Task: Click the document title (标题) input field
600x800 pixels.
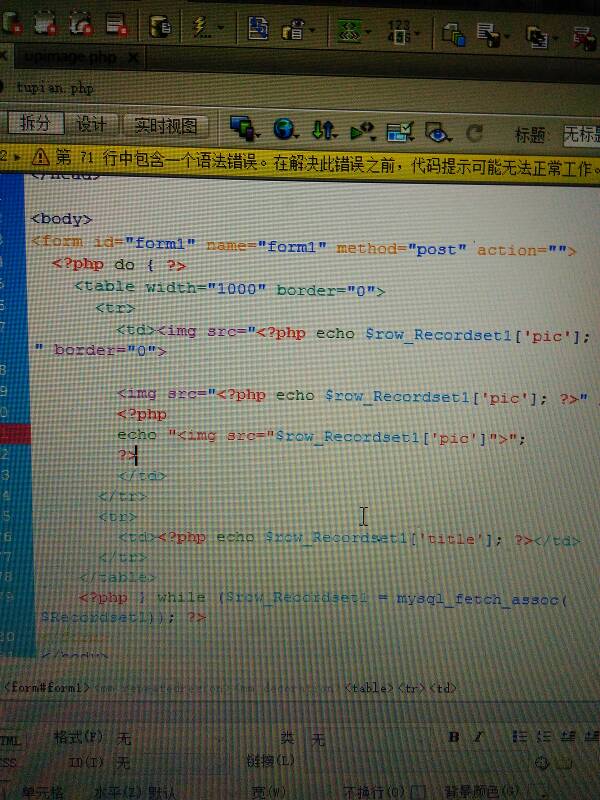Action: (x=582, y=136)
